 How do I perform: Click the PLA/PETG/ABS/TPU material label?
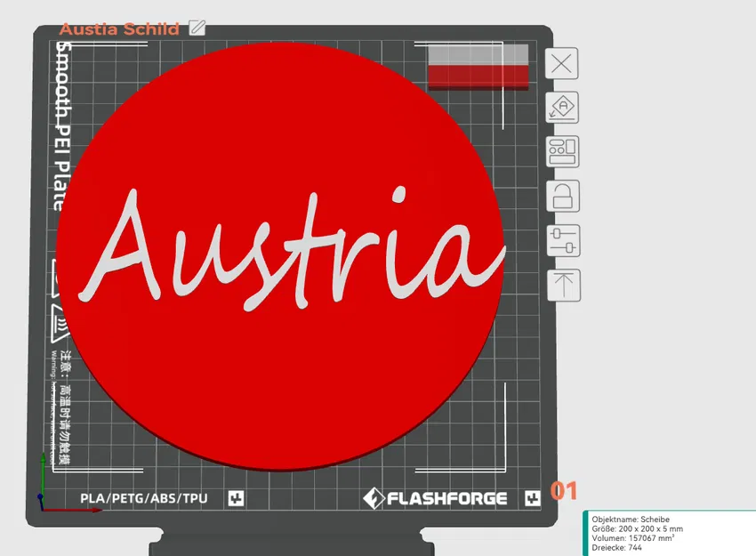(145, 498)
